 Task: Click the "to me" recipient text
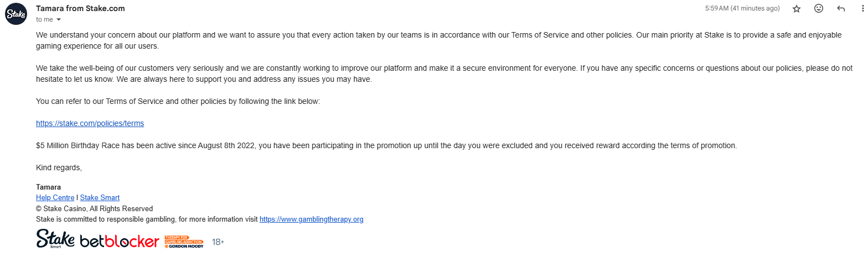45,19
